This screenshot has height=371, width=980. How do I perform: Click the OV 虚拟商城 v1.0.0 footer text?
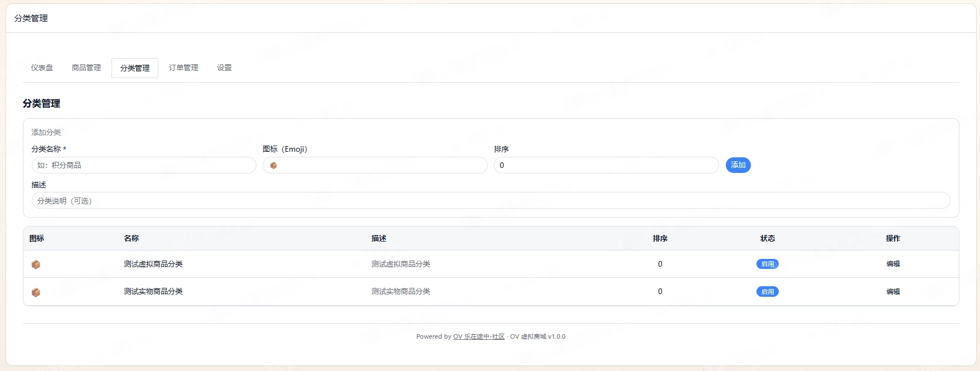click(x=537, y=336)
